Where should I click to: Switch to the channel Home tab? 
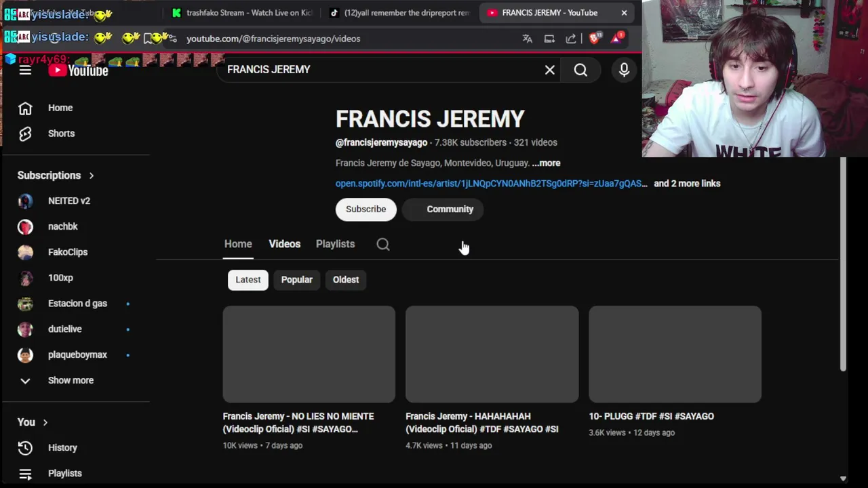(x=238, y=244)
